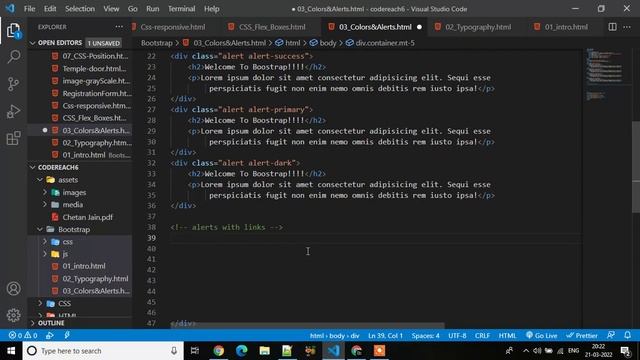Expand the css folder under Bootstrap
Image resolution: width=640 pixels, height=360 pixels.
pyautogui.click(x=45, y=242)
